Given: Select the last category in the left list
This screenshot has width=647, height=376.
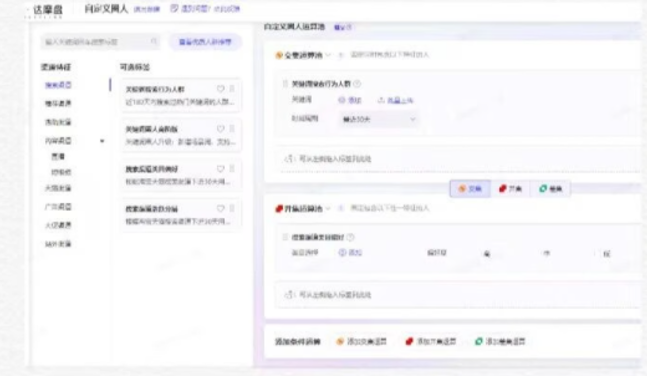Looking at the screenshot, I should pos(58,244).
